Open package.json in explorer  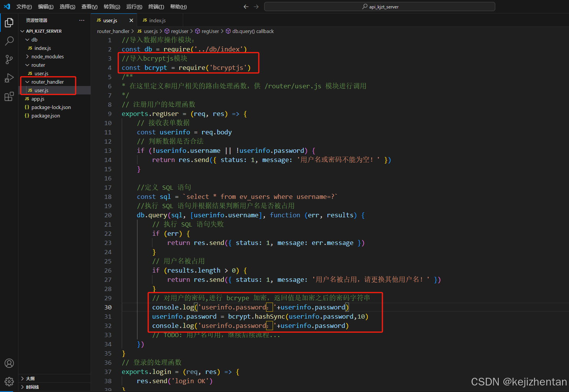(x=55, y=116)
